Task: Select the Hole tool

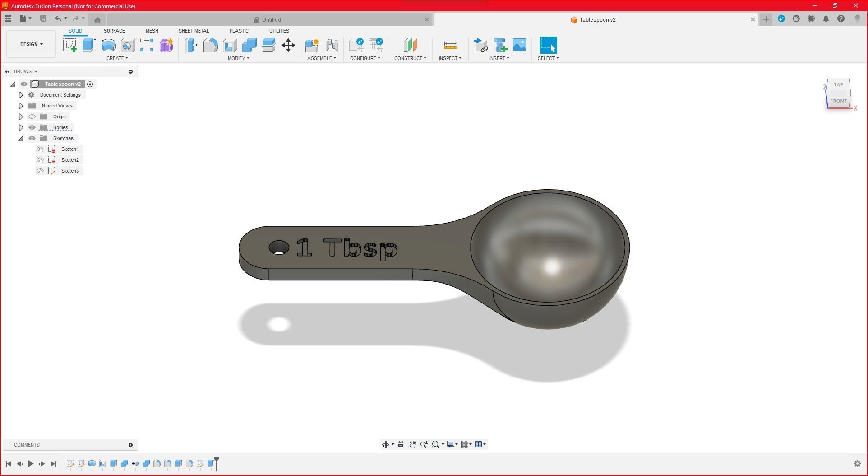Action: point(128,45)
